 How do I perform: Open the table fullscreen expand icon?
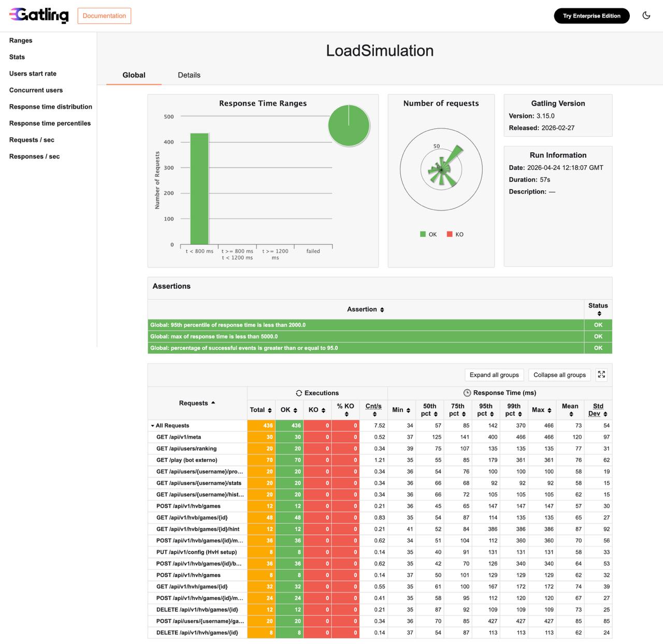[x=601, y=374]
